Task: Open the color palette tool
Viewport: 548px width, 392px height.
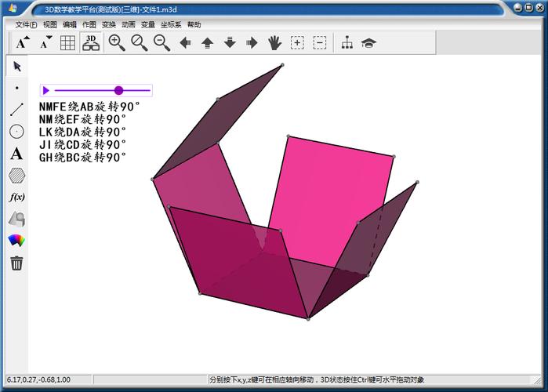Action: pyautogui.click(x=17, y=241)
